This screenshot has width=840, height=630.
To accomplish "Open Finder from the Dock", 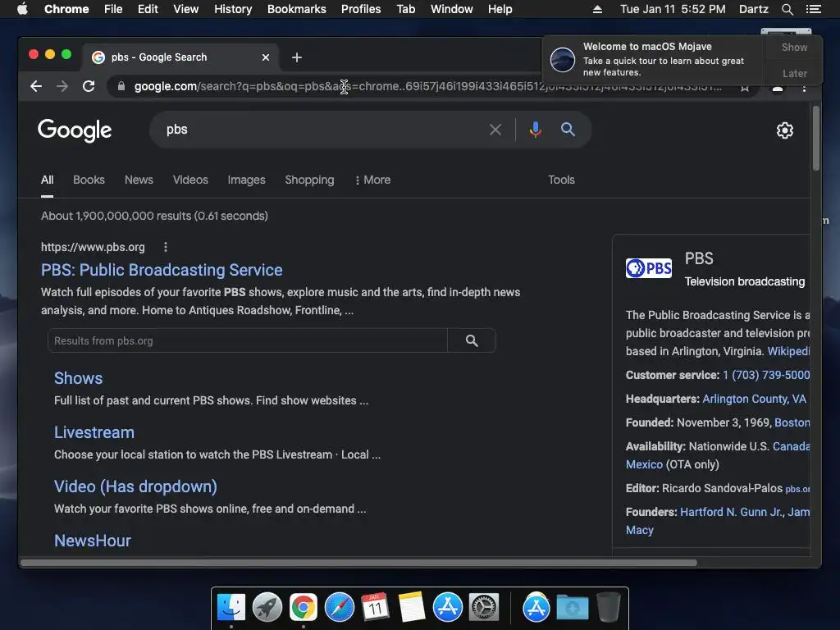I will pyautogui.click(x=231, y=608).
